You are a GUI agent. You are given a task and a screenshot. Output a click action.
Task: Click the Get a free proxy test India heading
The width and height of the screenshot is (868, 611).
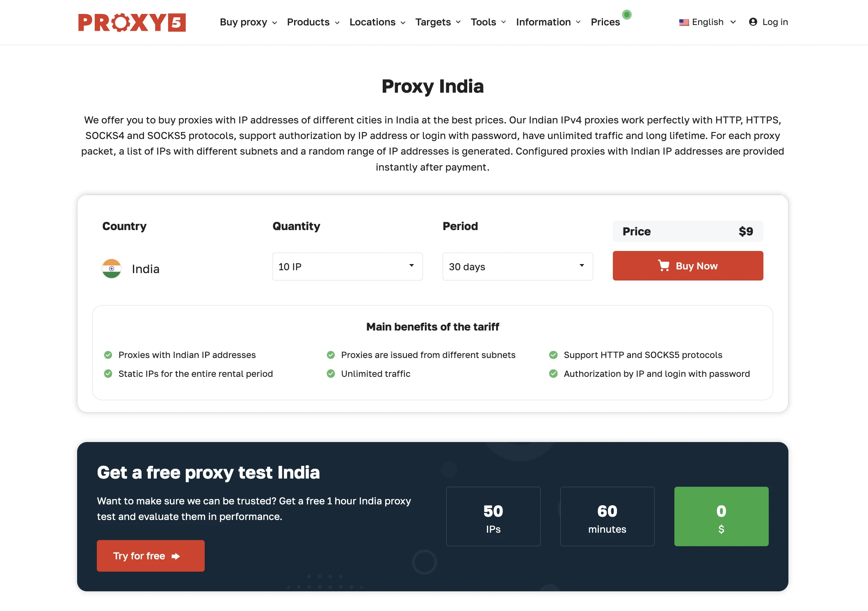208,472
